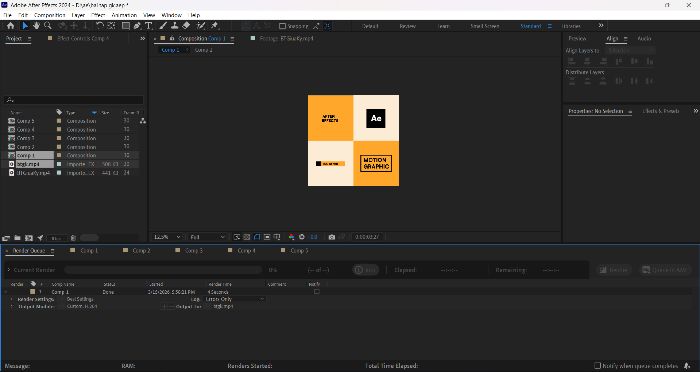Expand Render Settings disclosure triangle
Viewport: 700px width, 372px height.
tap(12, 299)
